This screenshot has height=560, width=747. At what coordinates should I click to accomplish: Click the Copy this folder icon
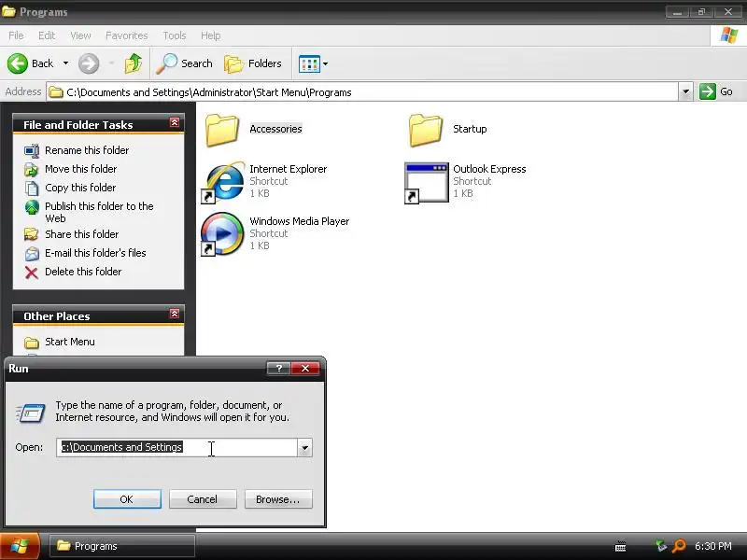tap(32, 189)
